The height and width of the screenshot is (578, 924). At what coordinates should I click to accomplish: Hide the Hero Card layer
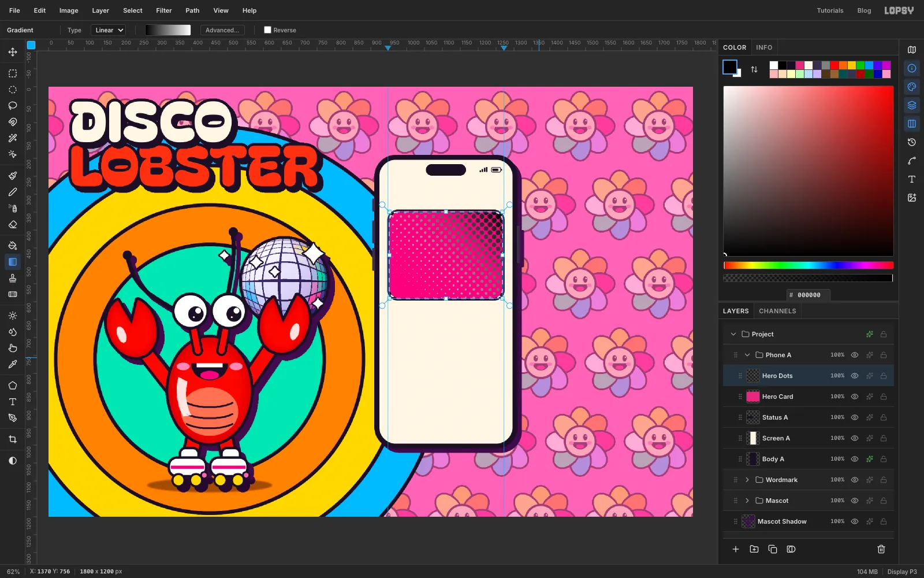point(855,397)
